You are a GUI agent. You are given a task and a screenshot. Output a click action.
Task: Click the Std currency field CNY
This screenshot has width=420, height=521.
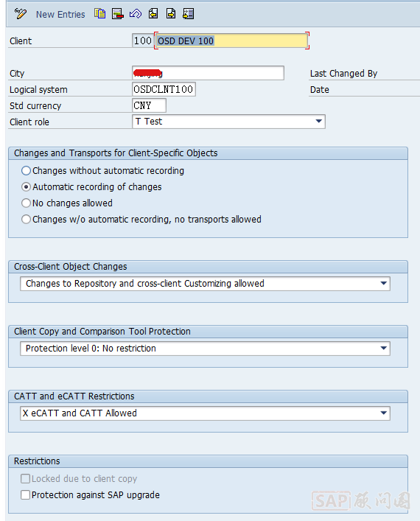coord(149,105)
